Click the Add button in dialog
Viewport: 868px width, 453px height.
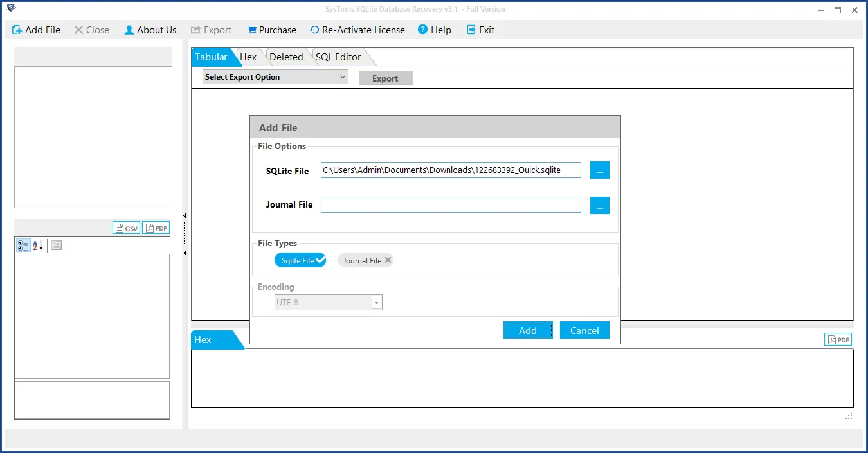click(528, 330)
